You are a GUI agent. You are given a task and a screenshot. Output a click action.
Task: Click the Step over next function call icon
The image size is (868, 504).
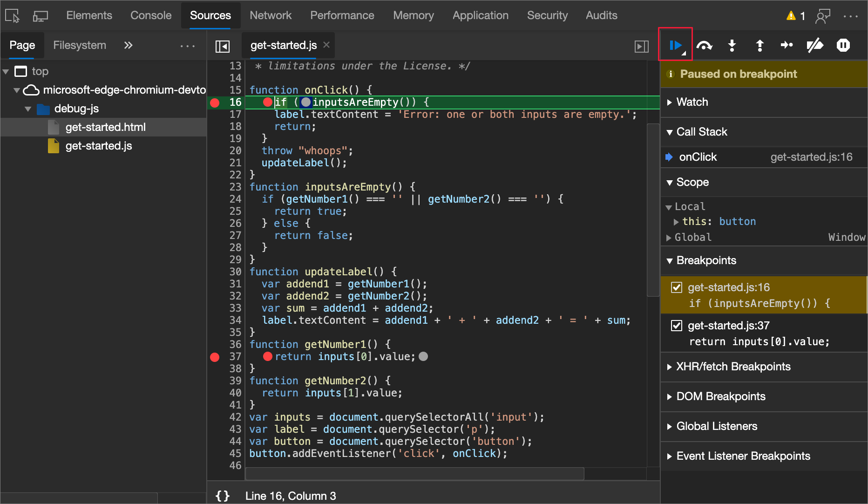[704, 45]
